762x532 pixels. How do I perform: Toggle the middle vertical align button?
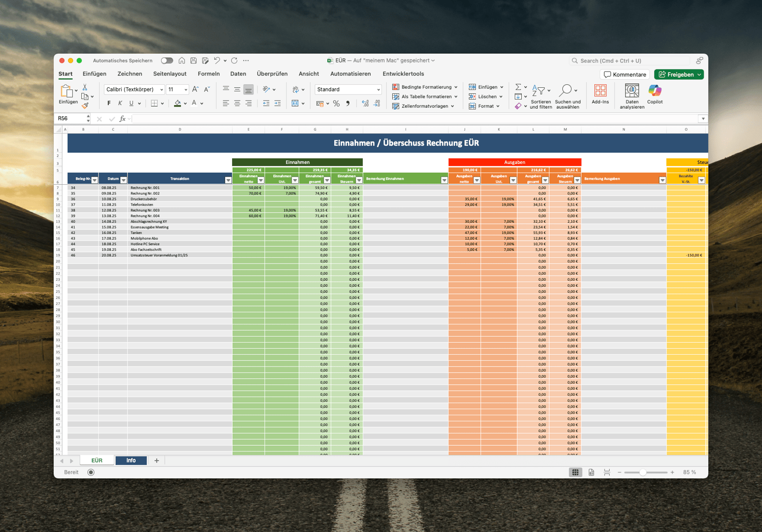pyautogui.click(x=237, y=89)
